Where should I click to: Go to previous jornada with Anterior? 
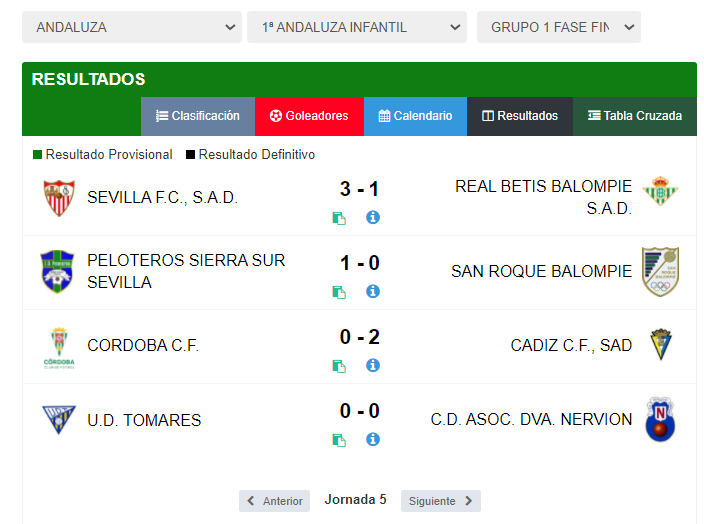(x=274, y=501)
